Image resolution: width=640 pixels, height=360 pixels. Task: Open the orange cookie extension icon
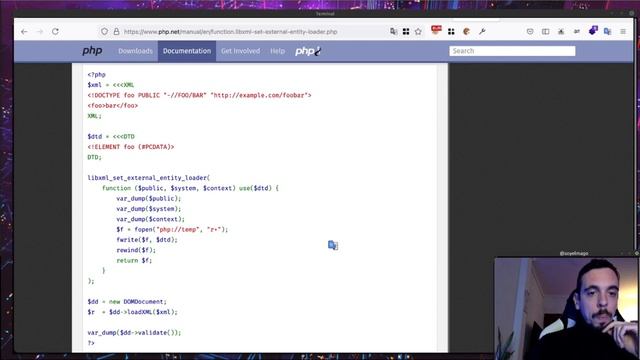[467, 31]
